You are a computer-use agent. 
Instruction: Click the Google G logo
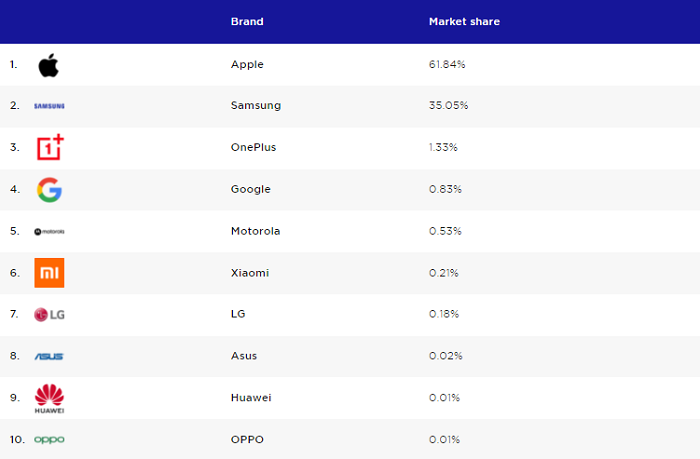click(49, 190)
